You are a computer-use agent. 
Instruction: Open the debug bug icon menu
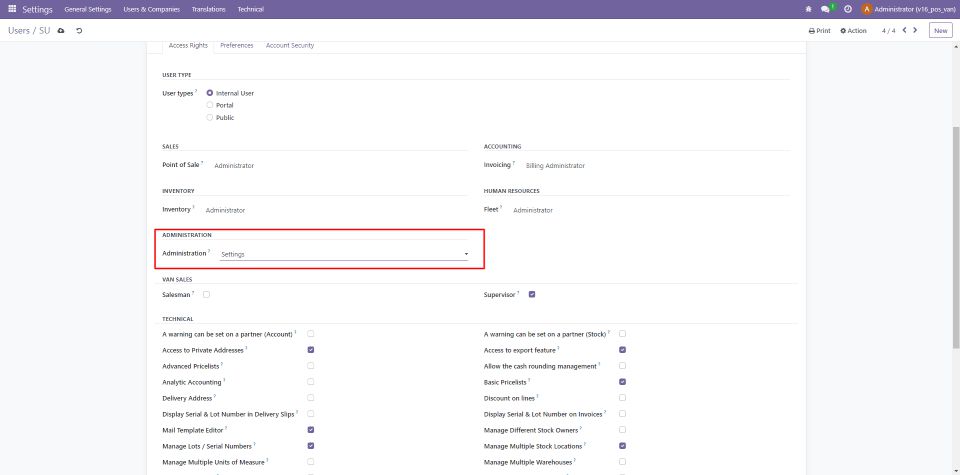pyautogui.click(x=808, y=9)
